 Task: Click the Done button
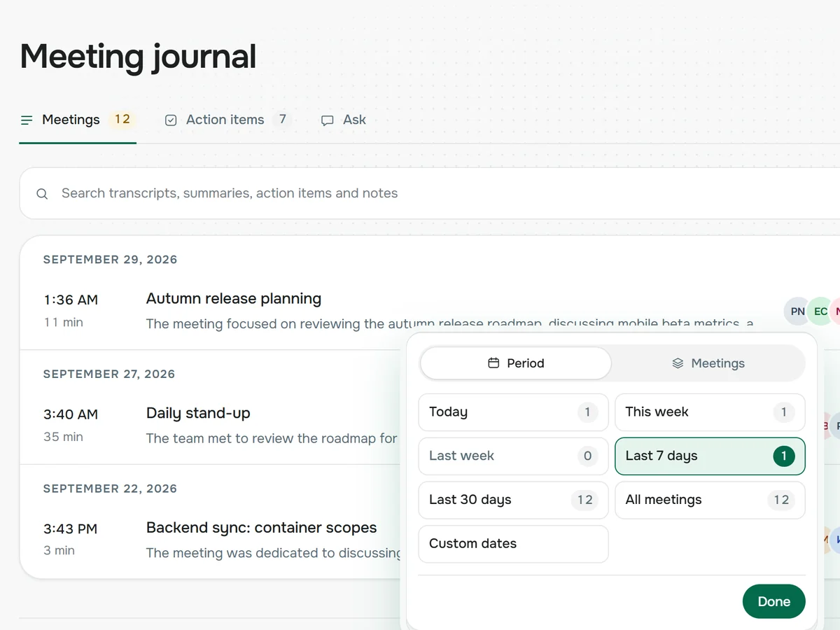click(x=773, y=601)
